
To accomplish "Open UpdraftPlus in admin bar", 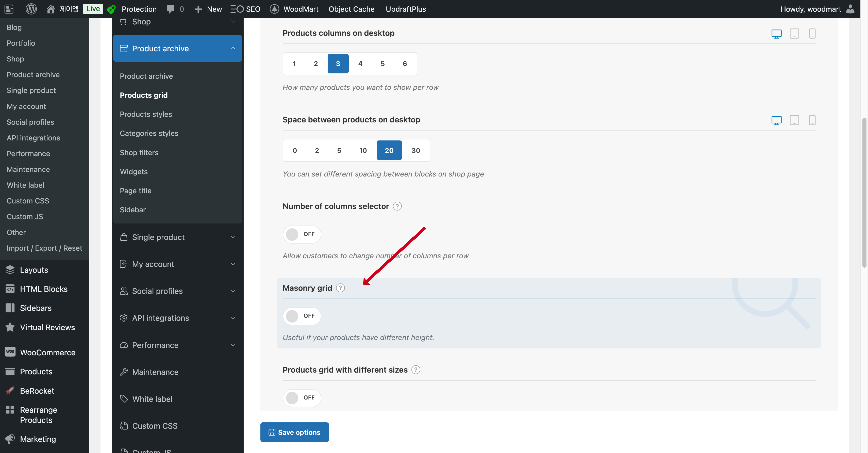I will 406,9.
